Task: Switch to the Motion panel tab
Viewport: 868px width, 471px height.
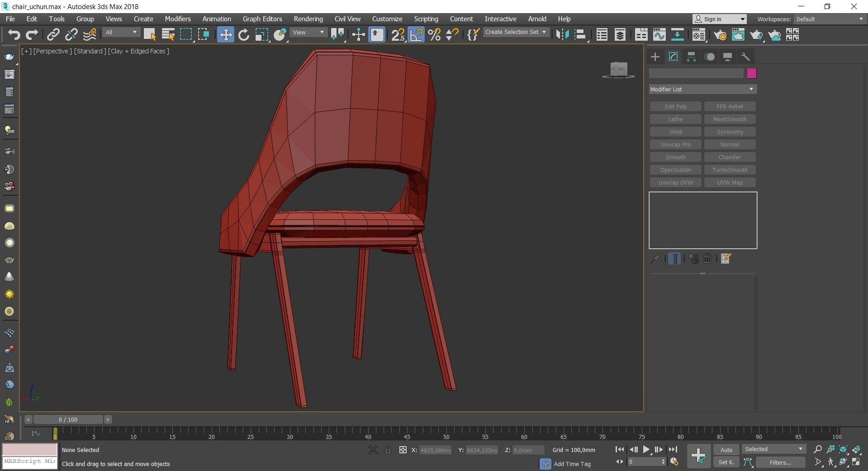Action: 709,57
